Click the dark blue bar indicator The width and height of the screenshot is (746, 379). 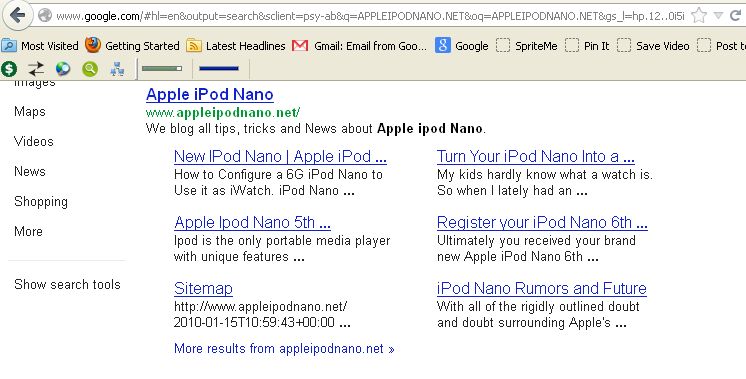pos(219,69)
